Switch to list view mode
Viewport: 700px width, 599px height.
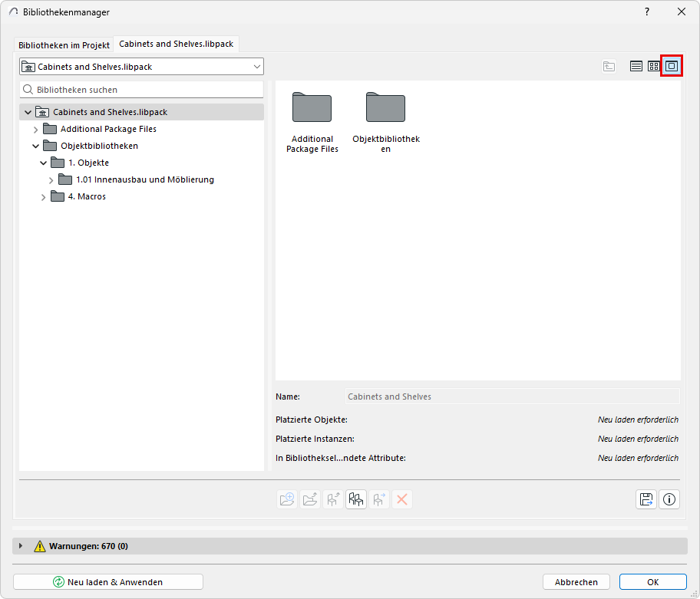click(636, 67)
